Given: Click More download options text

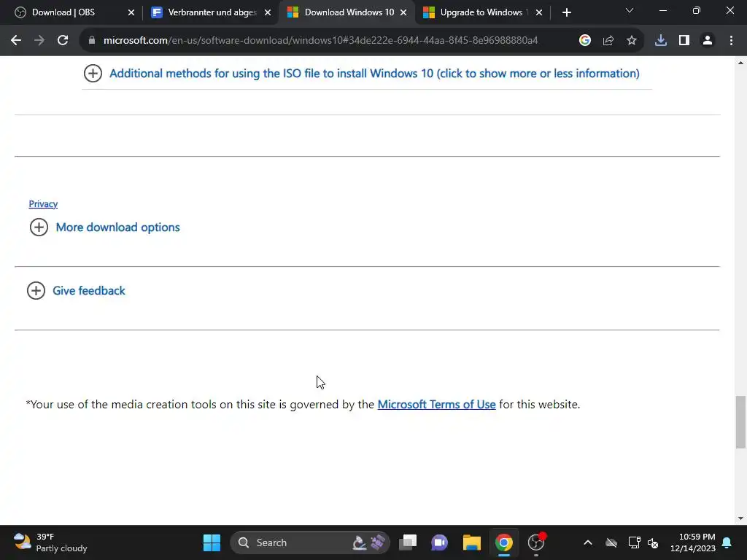Looking at the screenshot, I should (x=117, y=227).
